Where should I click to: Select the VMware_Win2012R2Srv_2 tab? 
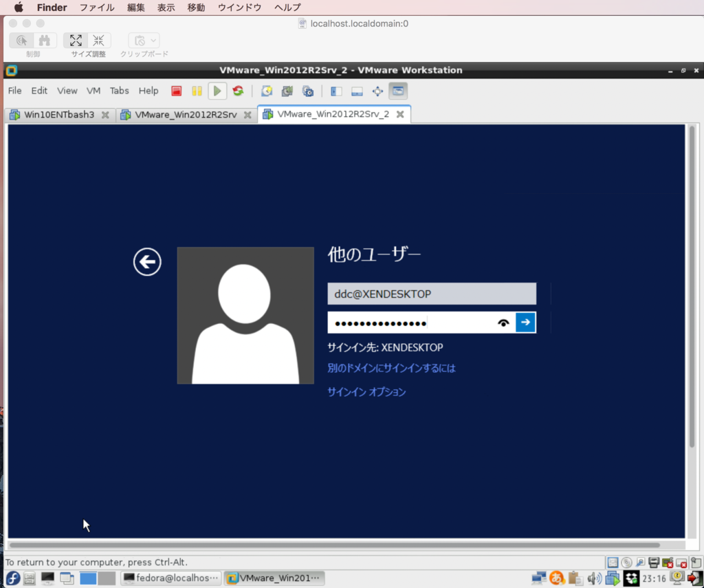click(x=333, y=114)
